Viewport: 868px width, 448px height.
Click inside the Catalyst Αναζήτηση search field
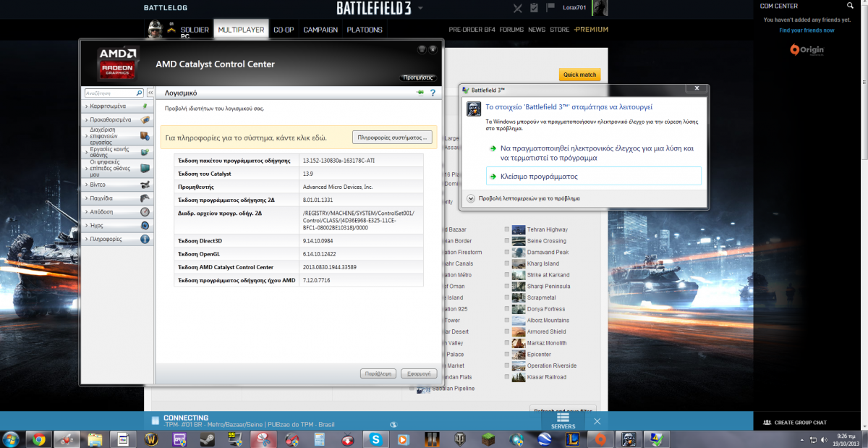pyautogui.click(x=109, y=93)
